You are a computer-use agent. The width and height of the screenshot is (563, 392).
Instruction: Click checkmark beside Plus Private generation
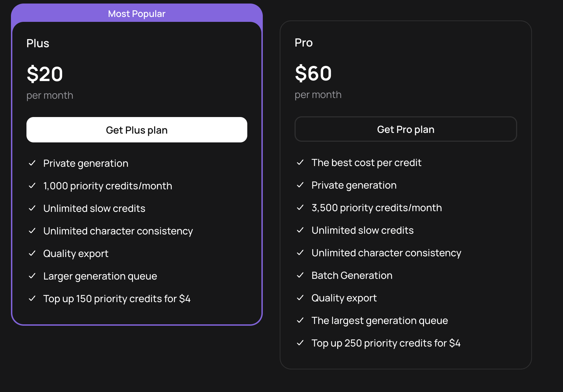click(32, 163)
